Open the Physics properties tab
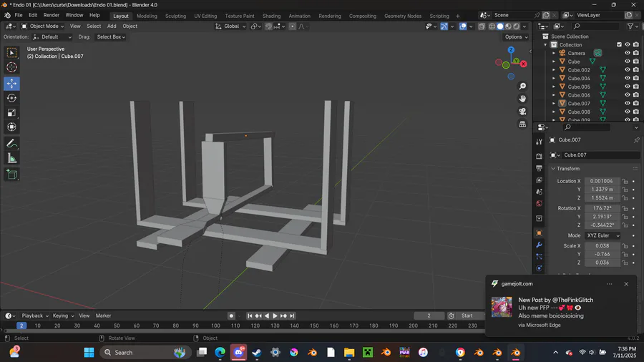 click(540, 268)
